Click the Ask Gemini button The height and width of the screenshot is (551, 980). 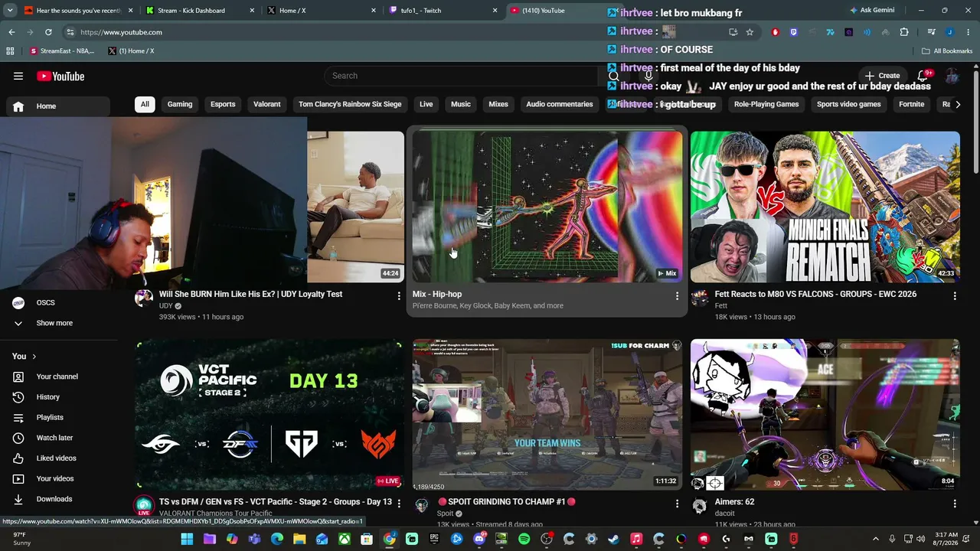(874, 11)
